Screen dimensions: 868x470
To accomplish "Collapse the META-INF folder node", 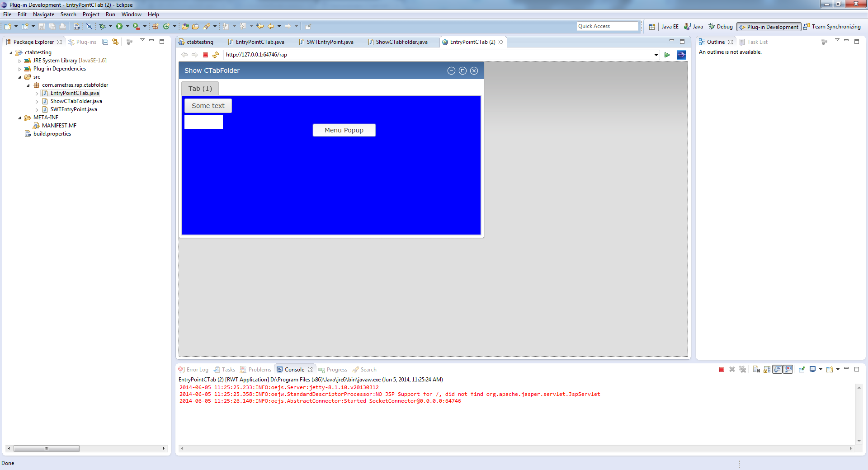I will pyautogui.click(x=19, y=118).
